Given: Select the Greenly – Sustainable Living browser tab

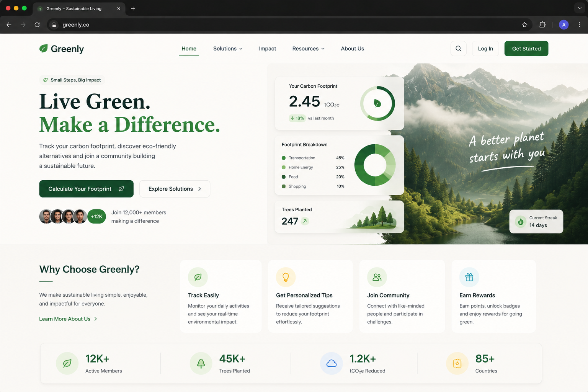Looking at the screenshot, I should 78,8.
